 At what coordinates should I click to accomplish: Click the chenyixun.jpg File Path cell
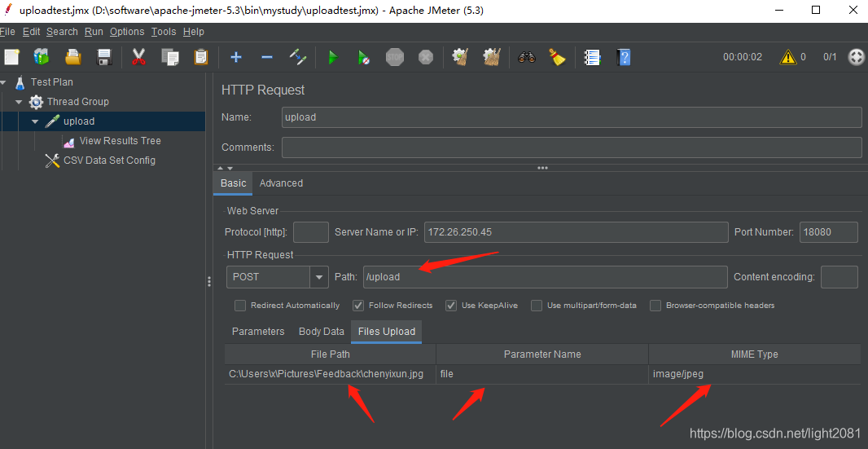click(x=330, y=374)
